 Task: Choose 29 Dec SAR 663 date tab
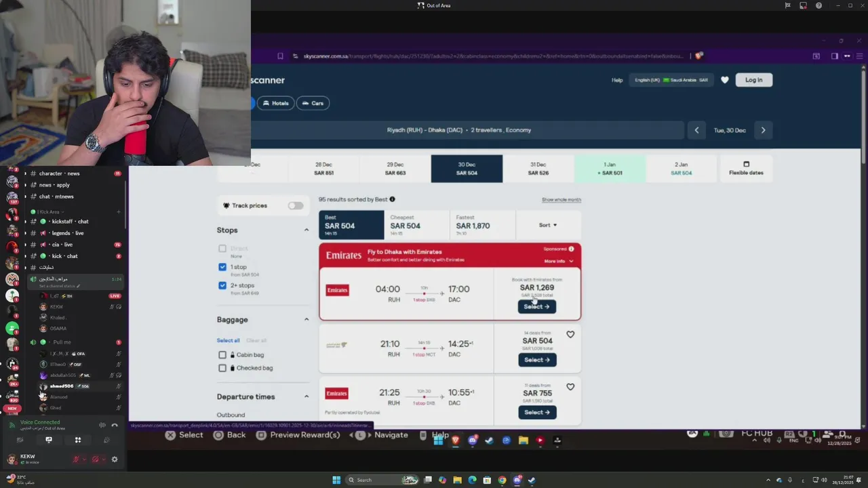tap(395, 169)
